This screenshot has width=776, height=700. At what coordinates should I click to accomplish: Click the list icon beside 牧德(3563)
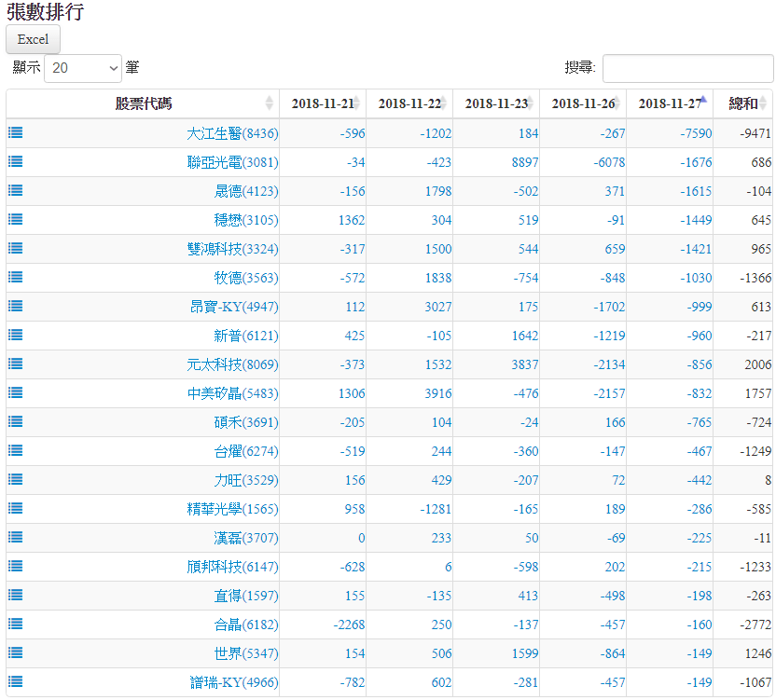15,278
